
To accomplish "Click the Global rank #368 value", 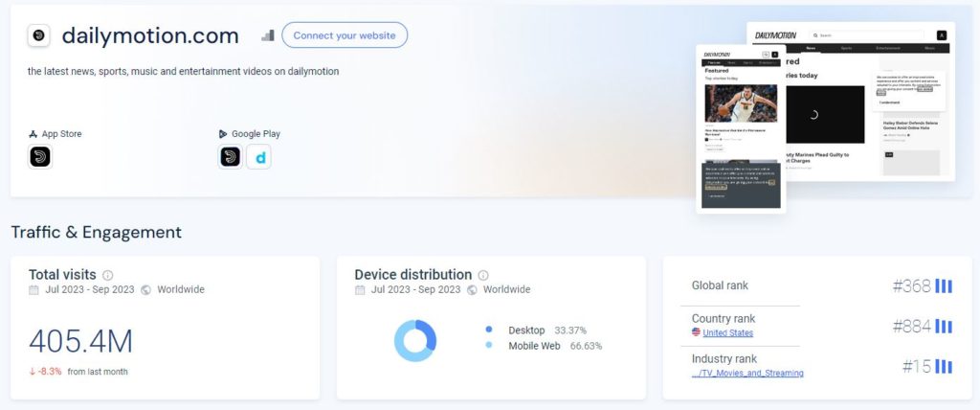I will tap(911, 286).
